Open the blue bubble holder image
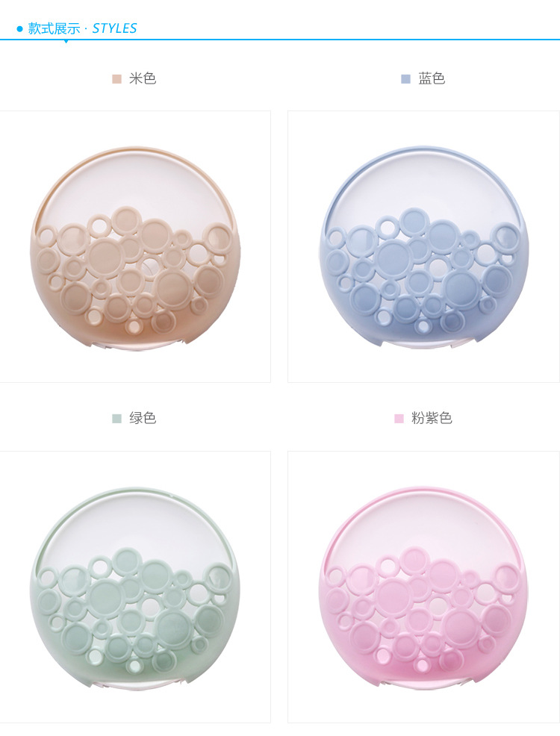Viewport: 560px width, 736px height. click(x=424, y=248)
